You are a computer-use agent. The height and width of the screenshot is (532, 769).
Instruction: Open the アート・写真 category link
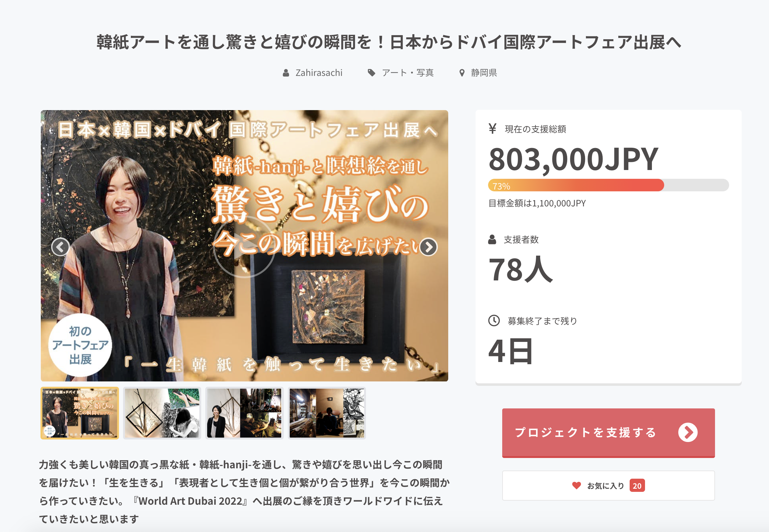click(x=407, y=73)
